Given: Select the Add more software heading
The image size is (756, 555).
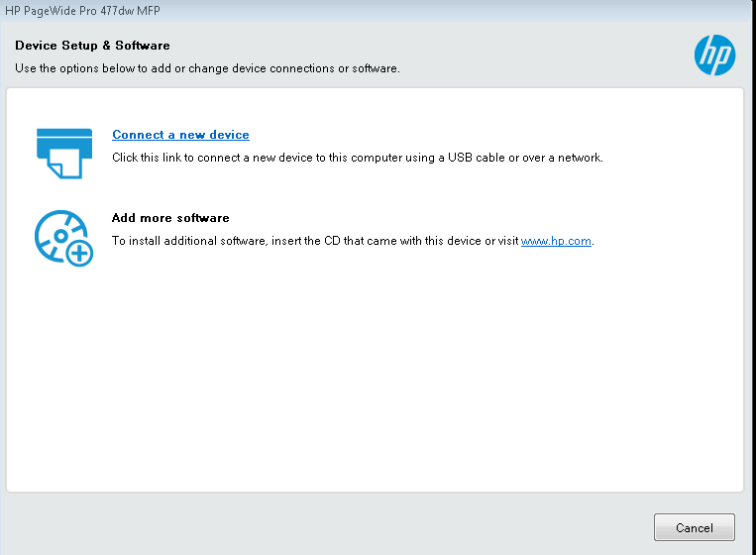Looking at the screenshot, I should click(170, 218).
